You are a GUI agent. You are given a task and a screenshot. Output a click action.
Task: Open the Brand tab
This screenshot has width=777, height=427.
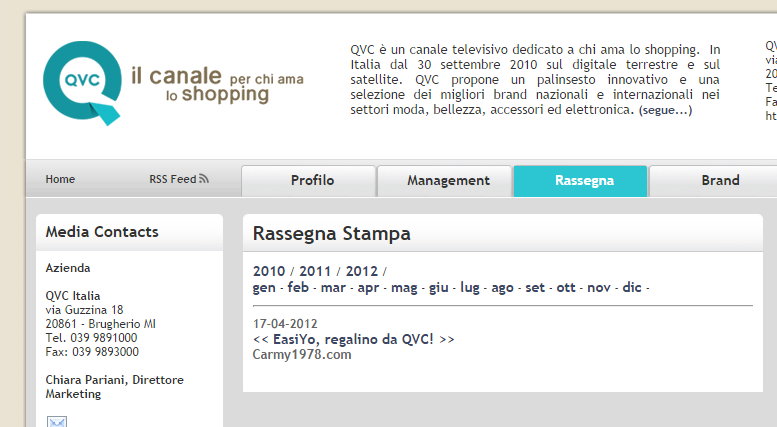(716, 181)
